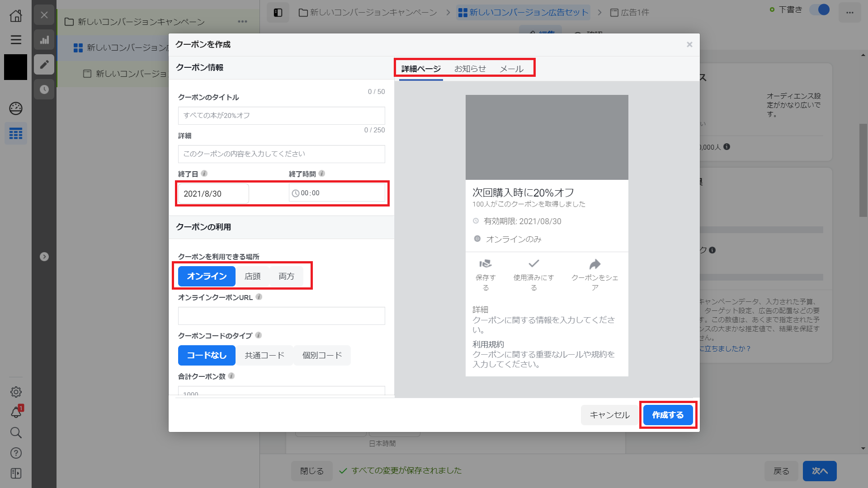Open the three-dot menu at top right
Screen dimensions: 868x488
click(x=850, y=12)
